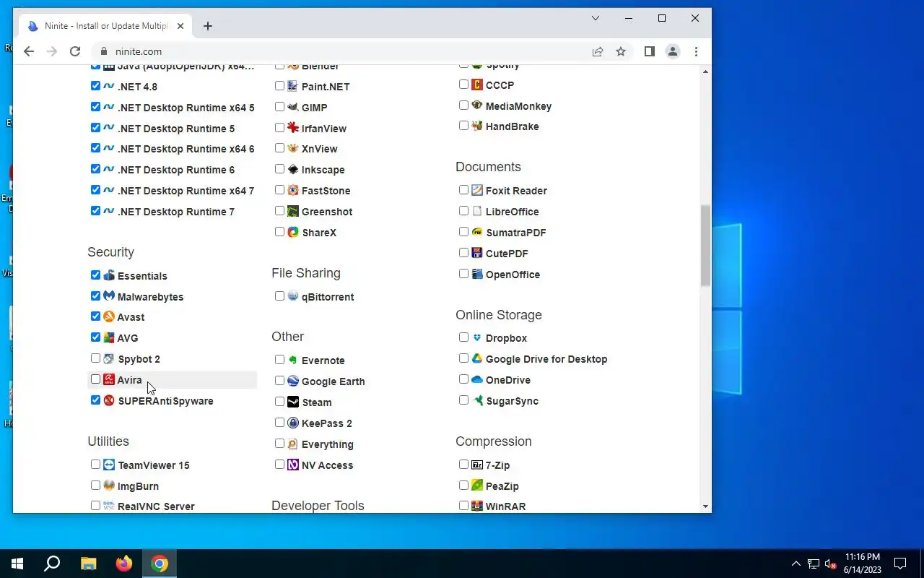Tick the XnView checkbox
This screenshot has width=924, height=578.
pyautogui.click(x=279, y=148)
